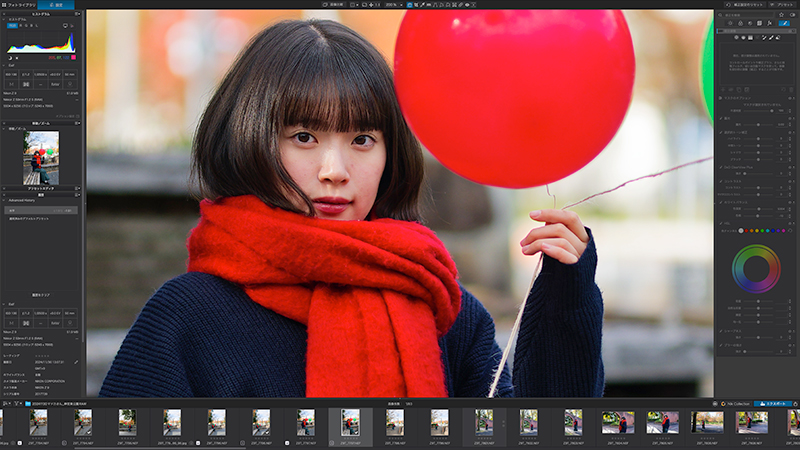
Task: Switch to the フォトライブラリ tab
Action: click(18, 5)
